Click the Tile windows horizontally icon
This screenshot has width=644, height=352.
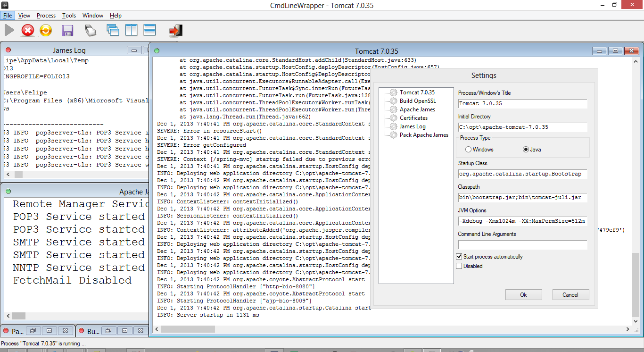150,30
